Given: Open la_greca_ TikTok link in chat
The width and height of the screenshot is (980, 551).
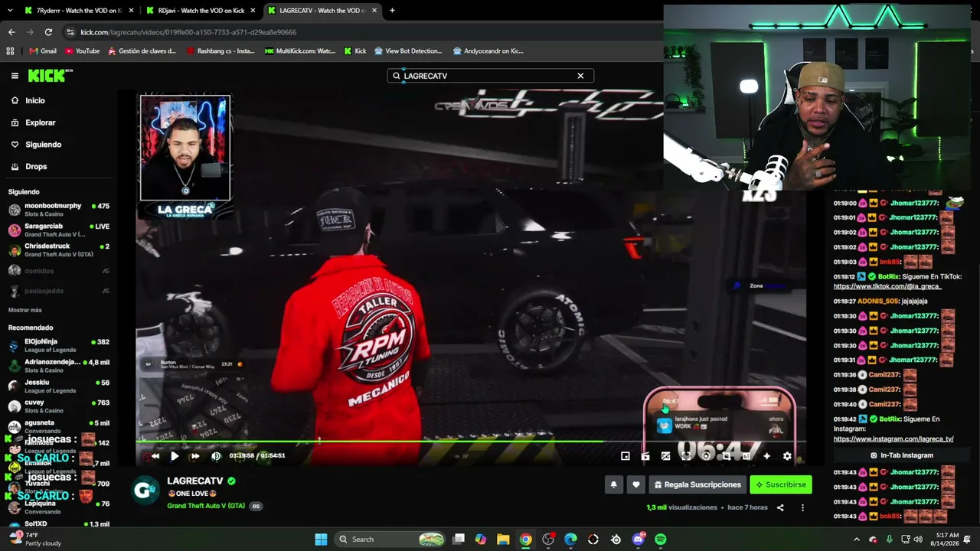Looking at the screenshot, I should point(887,286).
